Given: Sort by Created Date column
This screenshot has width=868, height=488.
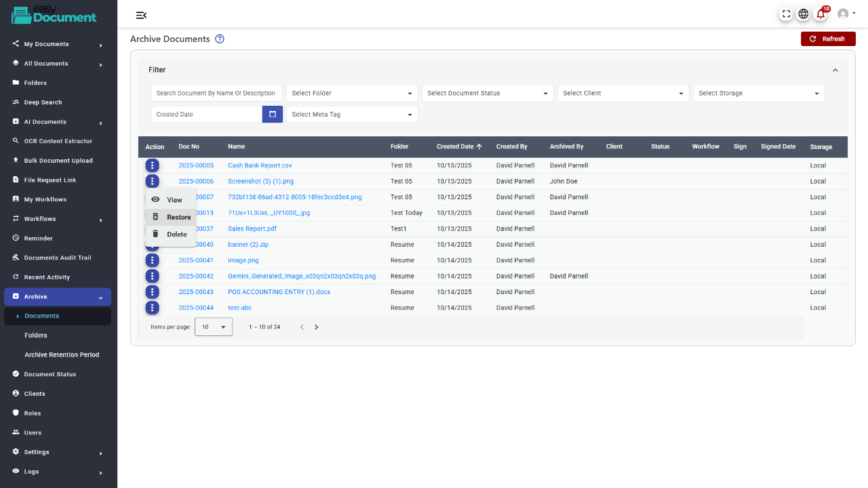Looking at the screenshot, I should point(459,146).
